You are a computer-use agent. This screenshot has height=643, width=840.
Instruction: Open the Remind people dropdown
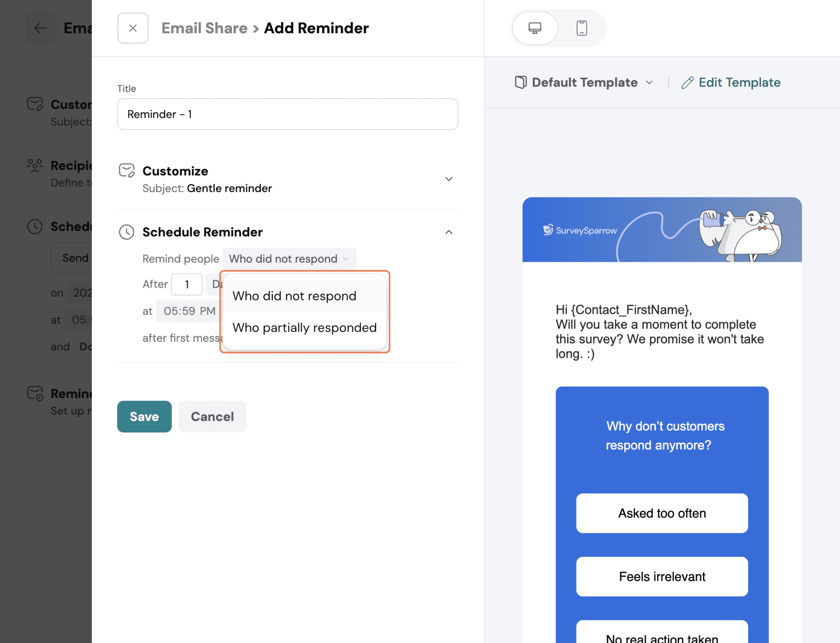click(x=289, y=259)
